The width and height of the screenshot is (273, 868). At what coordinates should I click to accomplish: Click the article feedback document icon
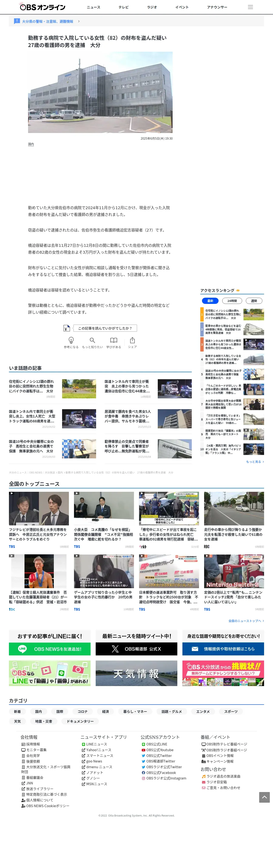(x=67, y=328)
